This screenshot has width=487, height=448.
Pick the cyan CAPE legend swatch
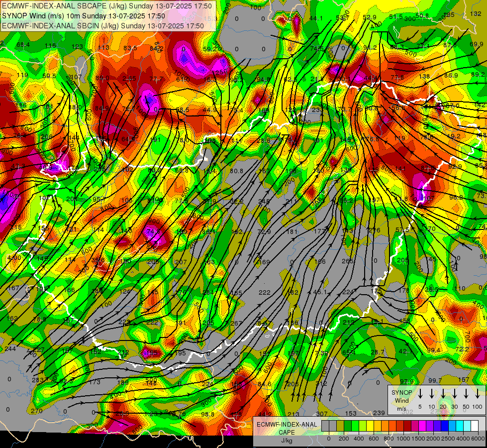pos(459,426)
